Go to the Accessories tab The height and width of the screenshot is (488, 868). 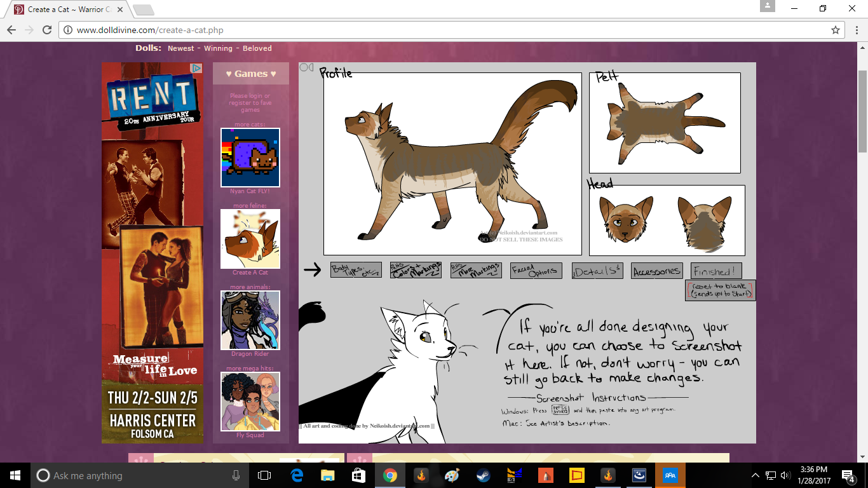click(657, 271)
